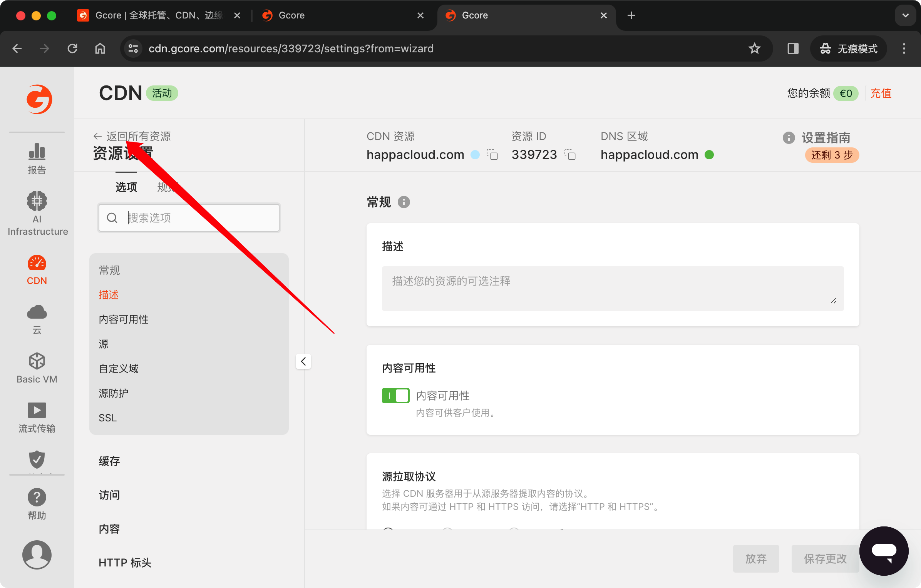Open the 设置指南 setup guide

tap(826, 138)
